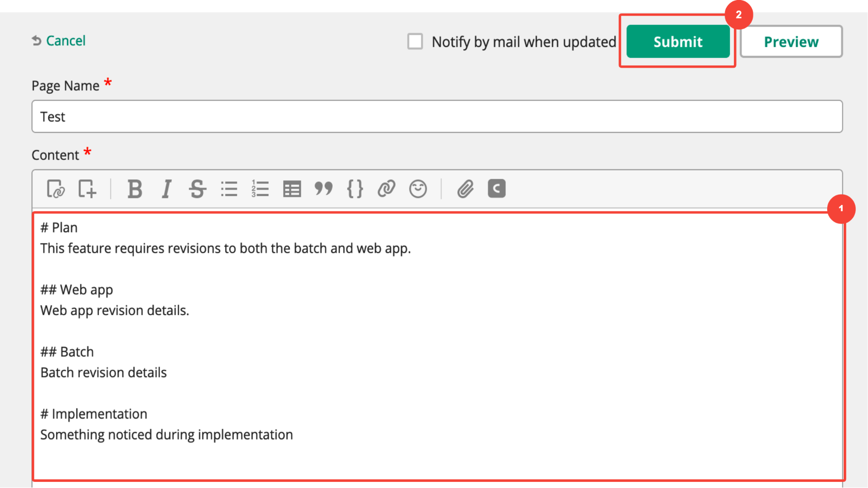The height and width of the screenshot is (488, 868).
Task: Insert a bulleted list
Action: tap(229, 189)
